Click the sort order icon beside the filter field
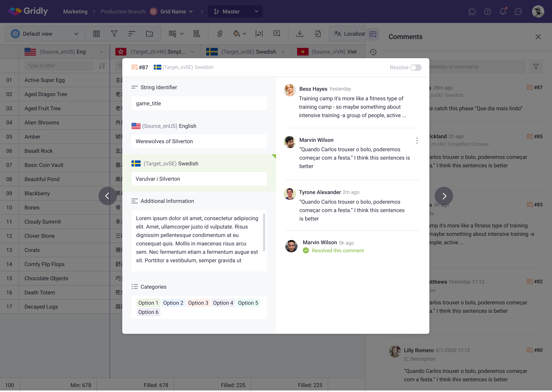The width and height of the screenshot is (552, 392). coord(102,66)
